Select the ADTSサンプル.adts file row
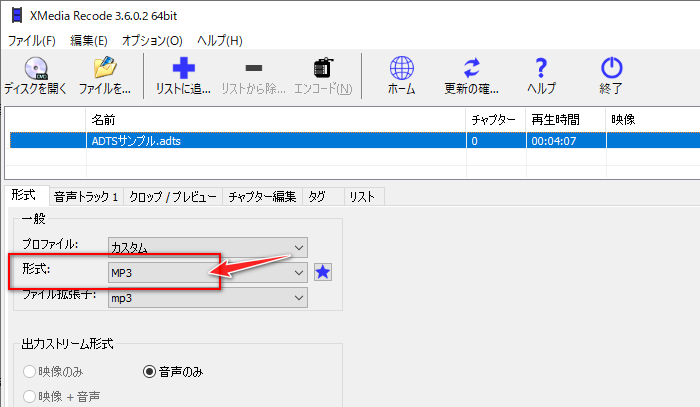The image size is (700, 407). coord(354,141)
